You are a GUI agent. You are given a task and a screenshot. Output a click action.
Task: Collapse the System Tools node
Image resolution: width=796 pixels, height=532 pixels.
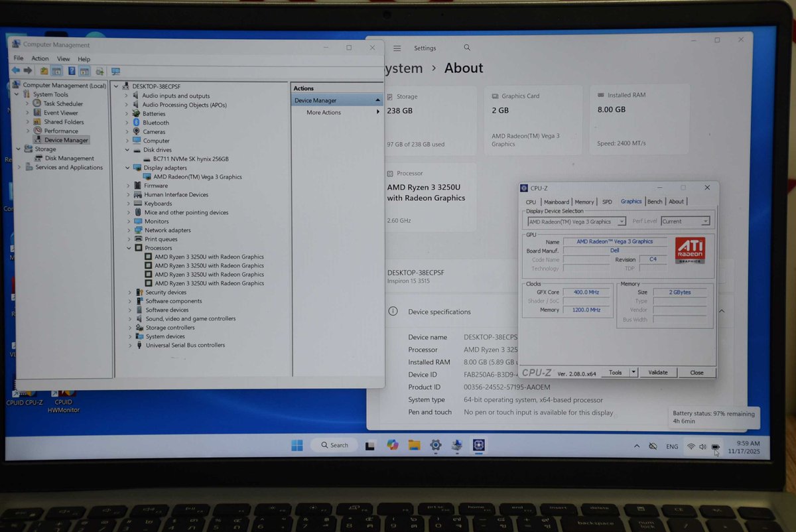[x=18, y=95]
